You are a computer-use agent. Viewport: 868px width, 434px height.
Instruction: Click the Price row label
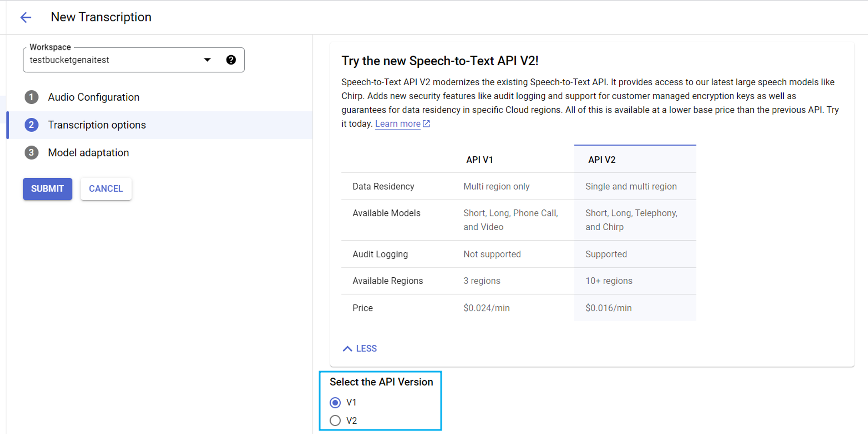(362, 308)
